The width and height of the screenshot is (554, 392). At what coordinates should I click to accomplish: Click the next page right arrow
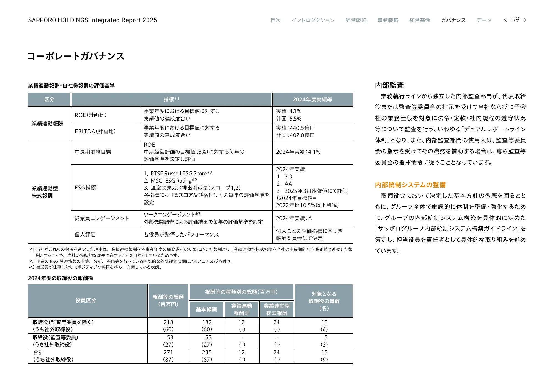[x=523, y=20]
